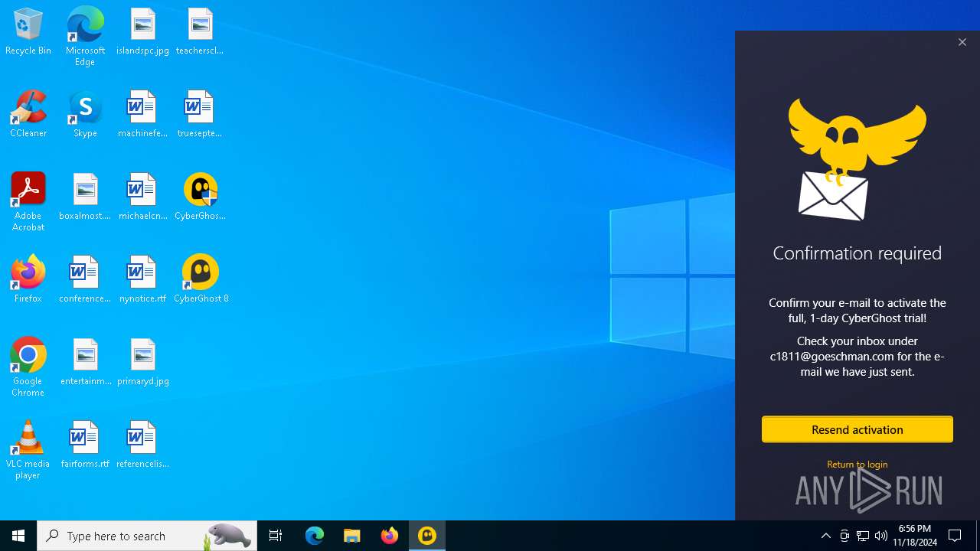Launch Skype from the desktop
This screenshot has width=980, height=551.
tap(85, 114)
